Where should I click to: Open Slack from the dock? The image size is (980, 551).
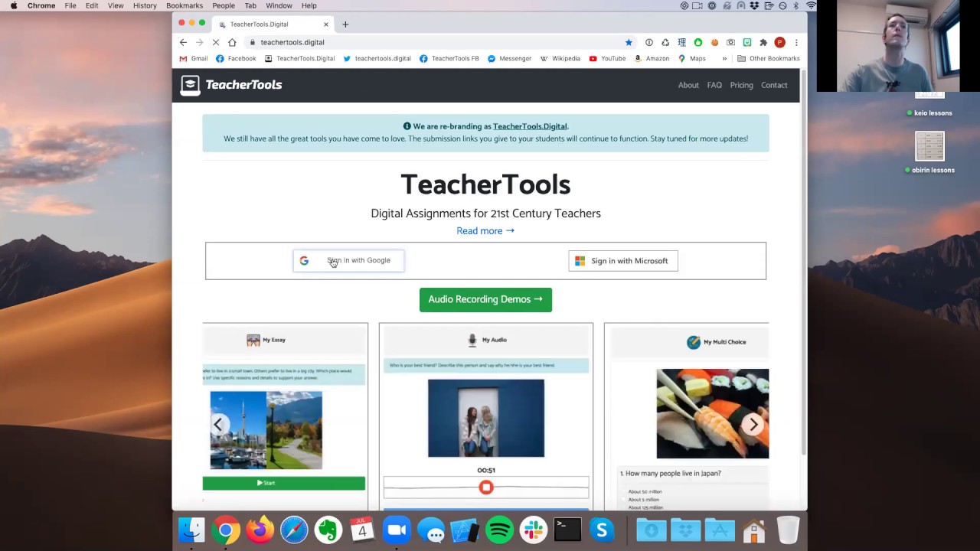534,530
